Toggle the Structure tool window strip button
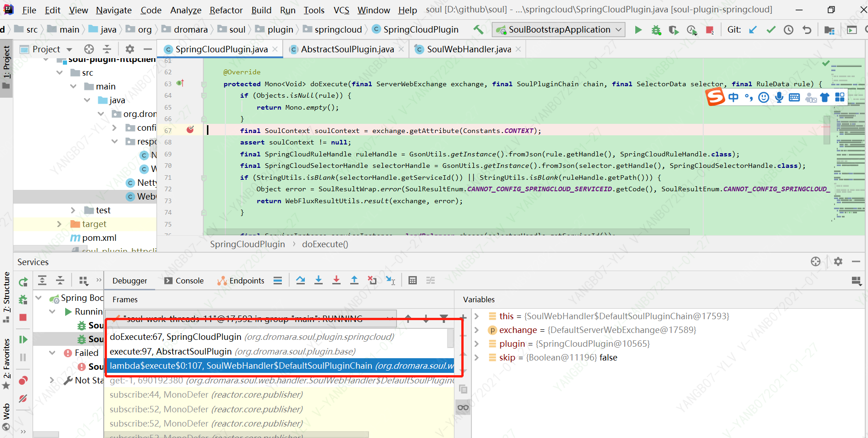The height and width of the screenshot is (438, 868). (6, 297)
